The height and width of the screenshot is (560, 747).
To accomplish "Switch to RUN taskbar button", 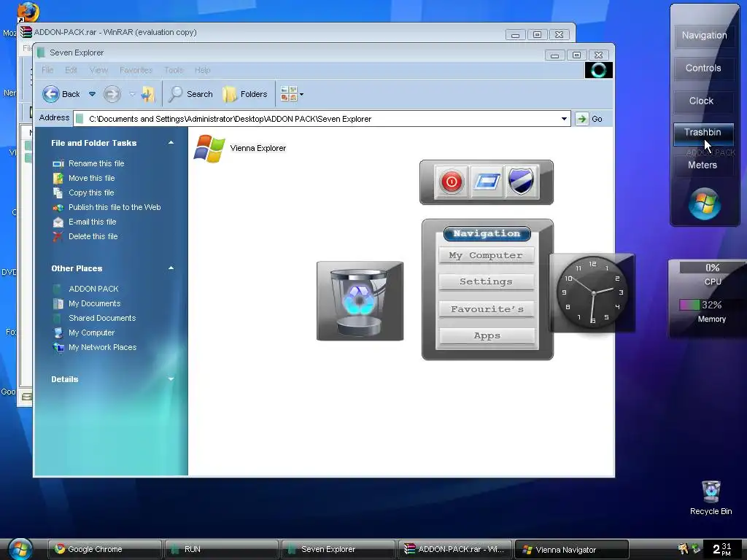I will click(221, 550).
